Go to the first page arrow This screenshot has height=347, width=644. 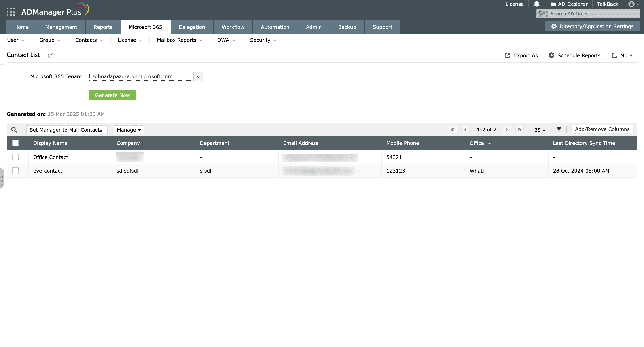pyautogui.click(x=453, y=129)
